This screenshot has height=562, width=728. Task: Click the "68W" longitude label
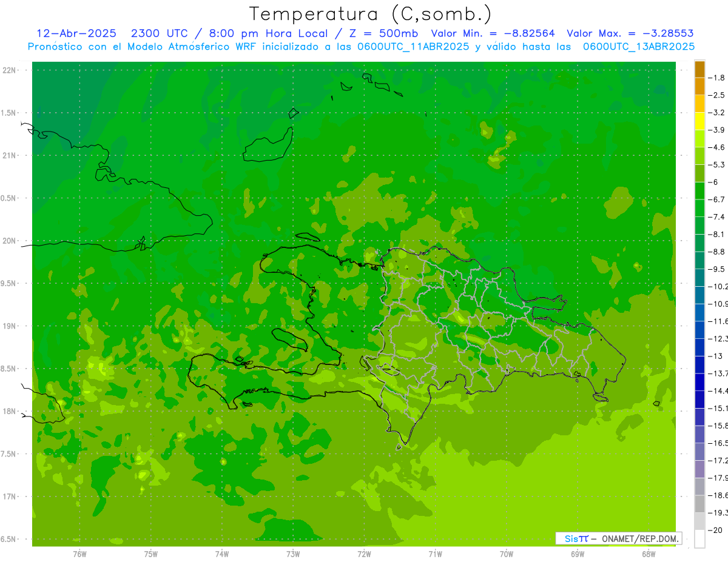pos(649,554)
